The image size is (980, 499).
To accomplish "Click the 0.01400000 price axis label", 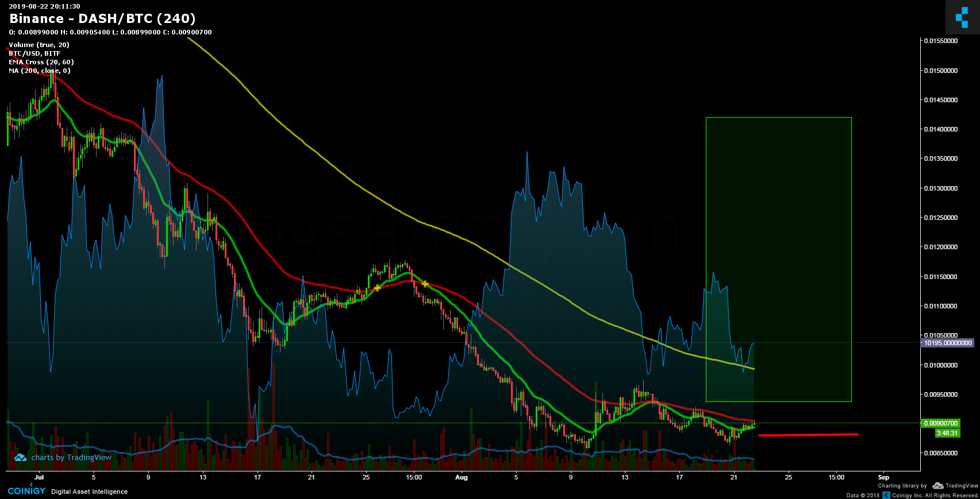I will point(941,129).
